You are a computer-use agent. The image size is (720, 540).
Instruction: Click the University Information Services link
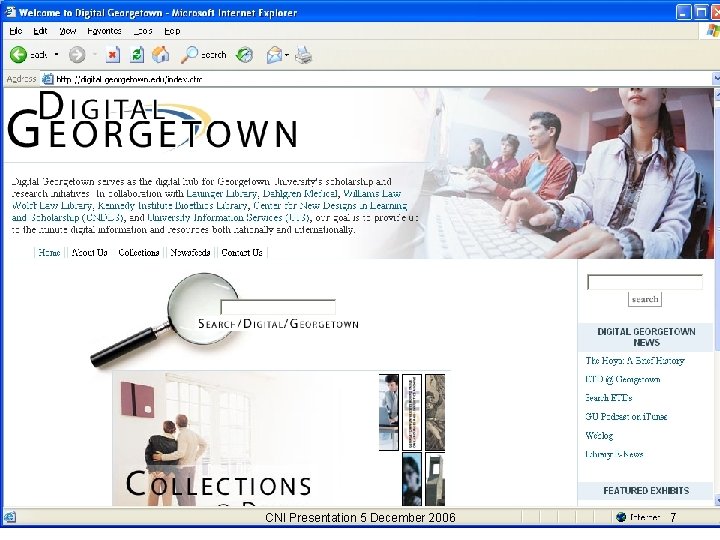(x=228, y=217)
